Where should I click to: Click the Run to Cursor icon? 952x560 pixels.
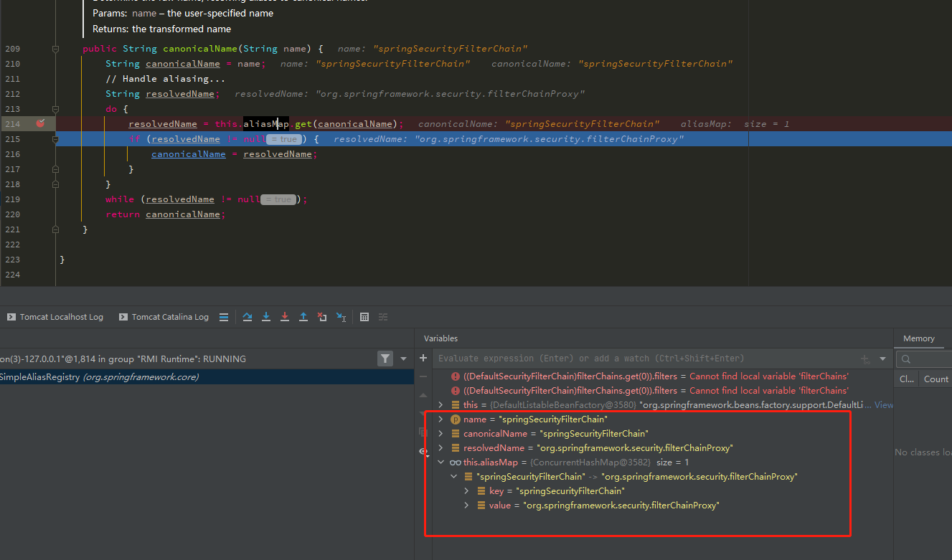(341, 317)
